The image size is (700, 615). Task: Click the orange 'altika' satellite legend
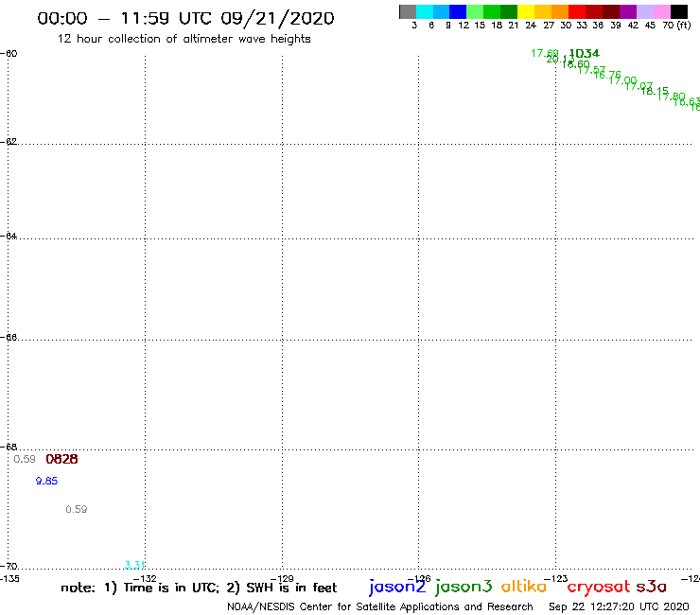click(x=524, y=587)
